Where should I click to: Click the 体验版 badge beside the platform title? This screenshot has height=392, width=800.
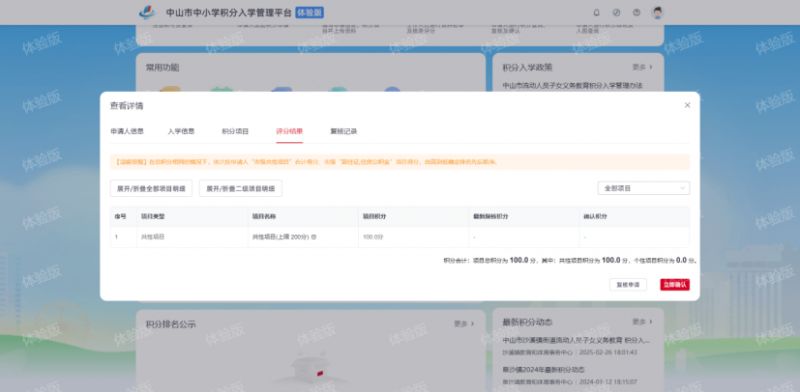[310, 13]
